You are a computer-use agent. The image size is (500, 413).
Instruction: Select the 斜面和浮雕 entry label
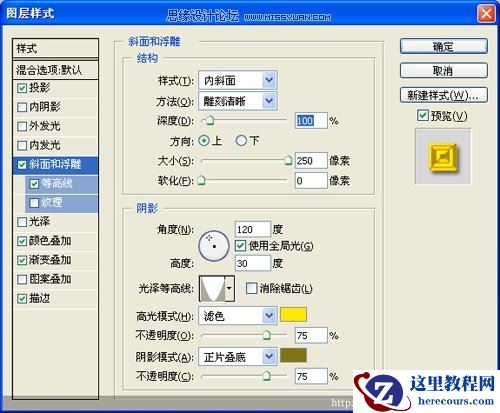pos(55,164)
